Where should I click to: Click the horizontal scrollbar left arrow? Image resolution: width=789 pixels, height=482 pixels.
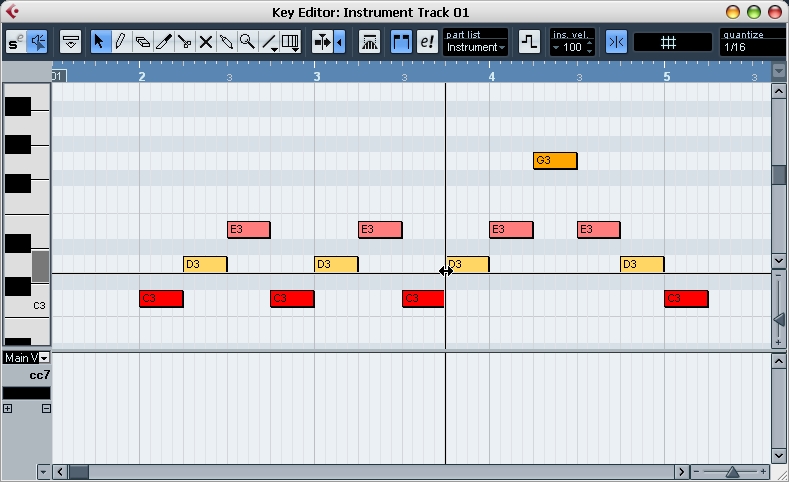click(60, 472)
